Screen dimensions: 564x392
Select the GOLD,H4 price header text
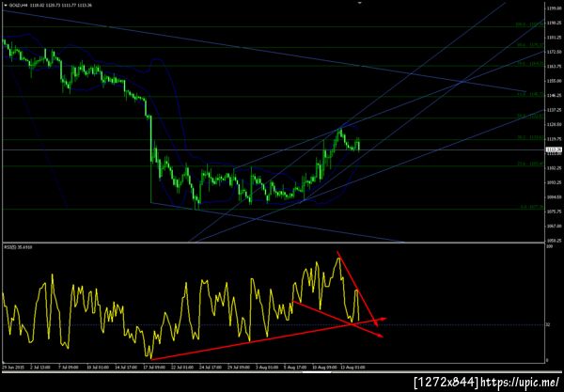tap(51, 6)
